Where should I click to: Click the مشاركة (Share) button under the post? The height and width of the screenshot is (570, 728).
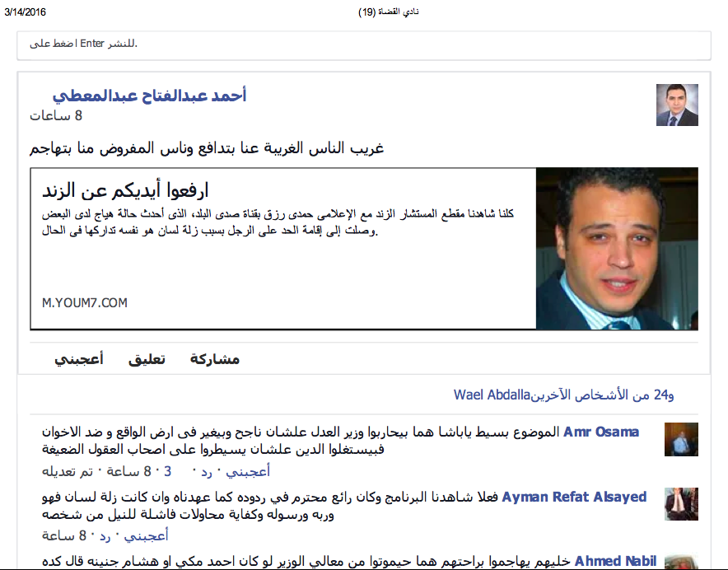(x=214, y=359)
